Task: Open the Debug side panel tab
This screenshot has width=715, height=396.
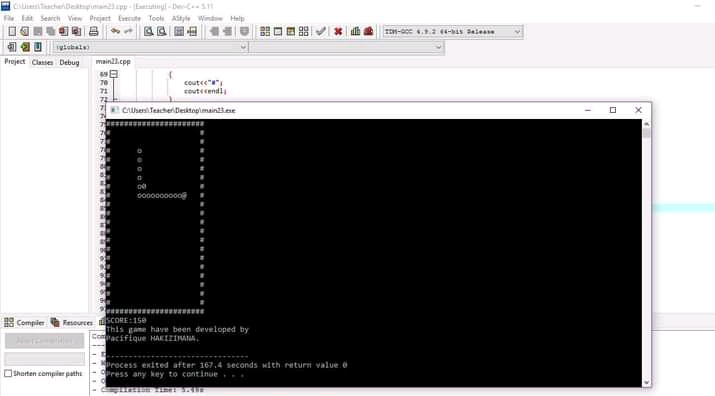Action: coord(69,63)
